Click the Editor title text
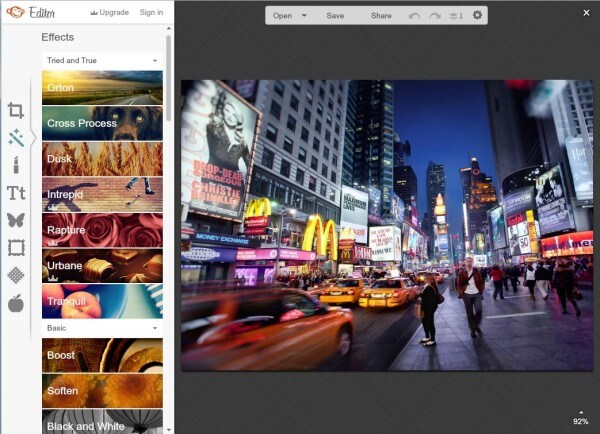 click(x=42, y=13)
